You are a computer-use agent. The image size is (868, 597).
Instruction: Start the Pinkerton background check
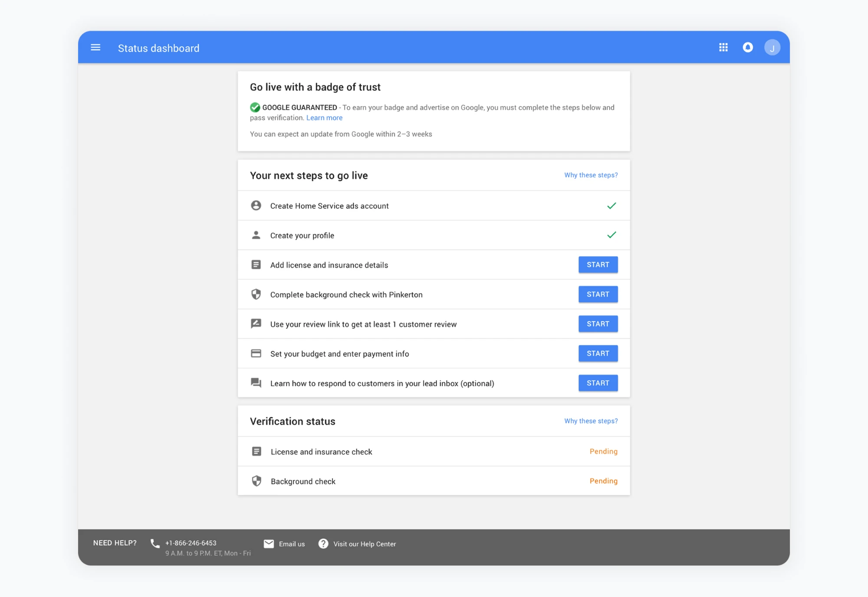tap(598, 294)
